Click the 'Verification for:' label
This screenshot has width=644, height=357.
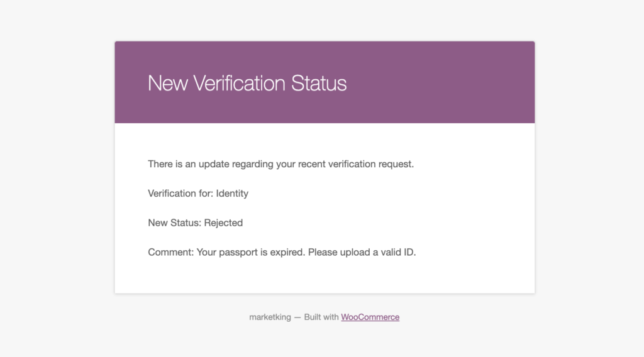coord(180,194)
